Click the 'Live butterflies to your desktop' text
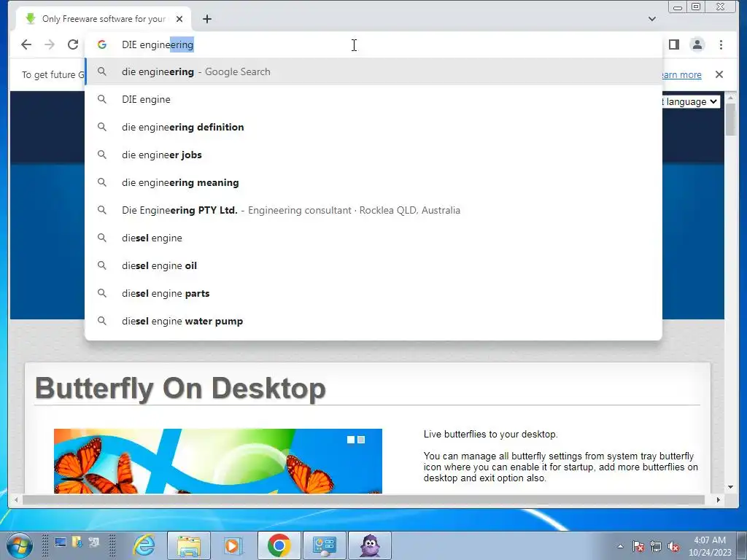Image resolution: width=747 pixels, height=560 pixels. tap(490, 435)
